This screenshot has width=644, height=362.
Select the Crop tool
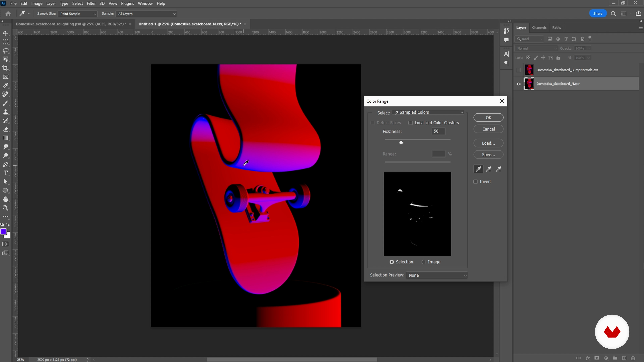(6, 68)
